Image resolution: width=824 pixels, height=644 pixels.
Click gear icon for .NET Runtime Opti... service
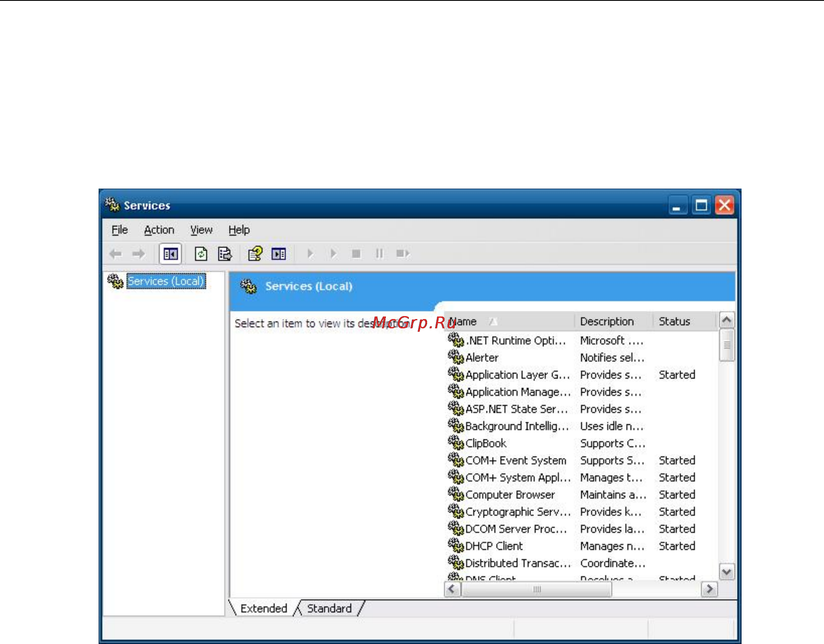456,340
